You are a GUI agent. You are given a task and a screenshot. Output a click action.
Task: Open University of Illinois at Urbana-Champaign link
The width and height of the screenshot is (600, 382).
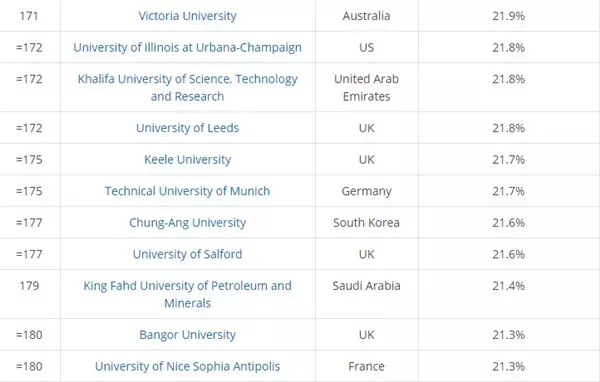point(187,47)
